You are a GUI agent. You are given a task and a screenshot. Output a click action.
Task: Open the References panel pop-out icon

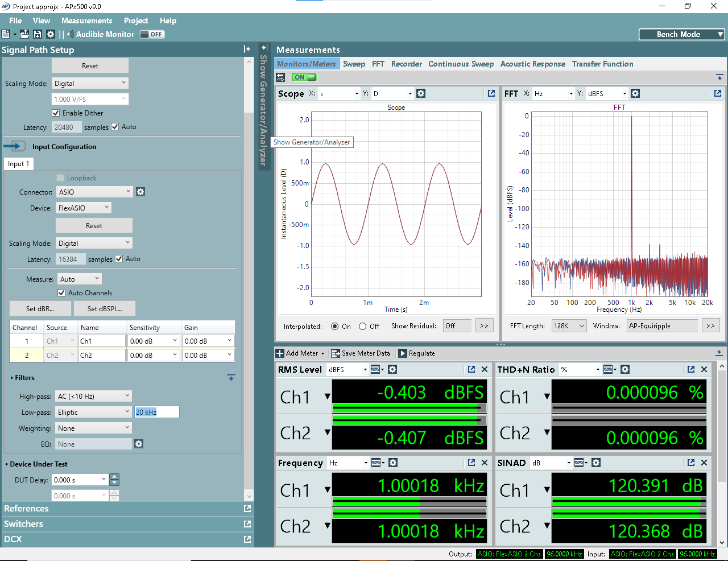247,509
